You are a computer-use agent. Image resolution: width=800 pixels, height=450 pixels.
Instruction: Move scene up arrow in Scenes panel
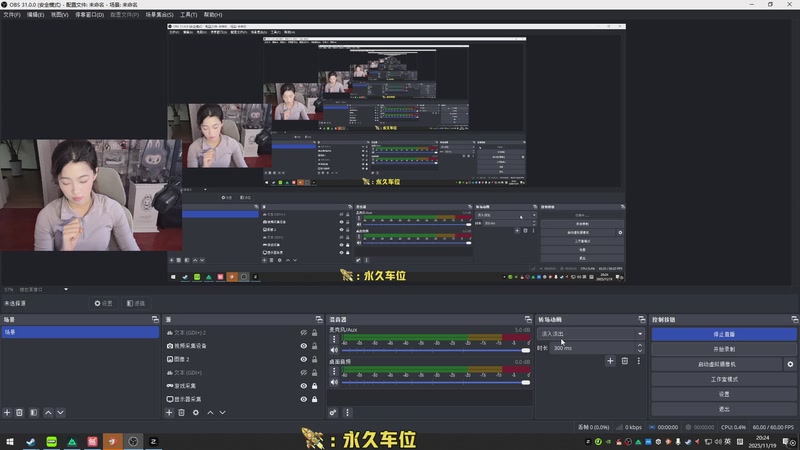[48, 412]
